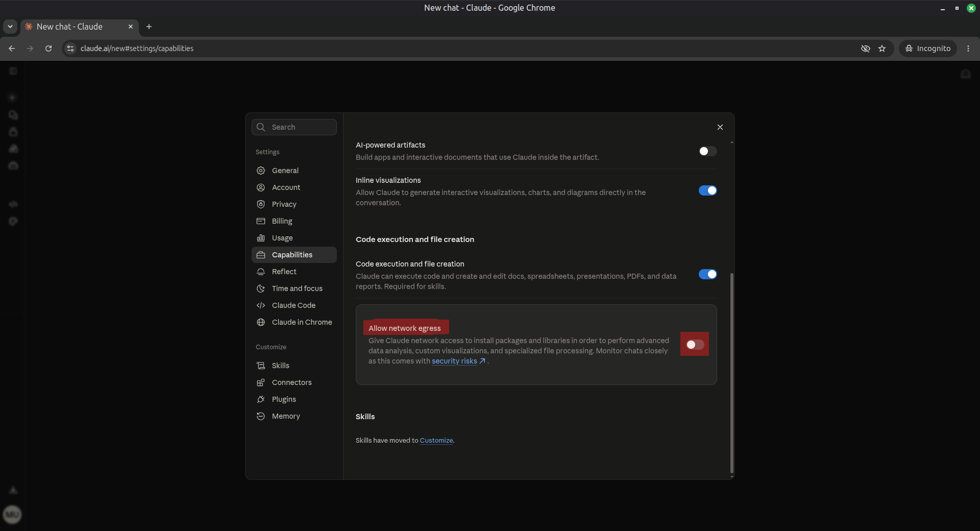Open the Plugins plug icon

click(261, 399)
